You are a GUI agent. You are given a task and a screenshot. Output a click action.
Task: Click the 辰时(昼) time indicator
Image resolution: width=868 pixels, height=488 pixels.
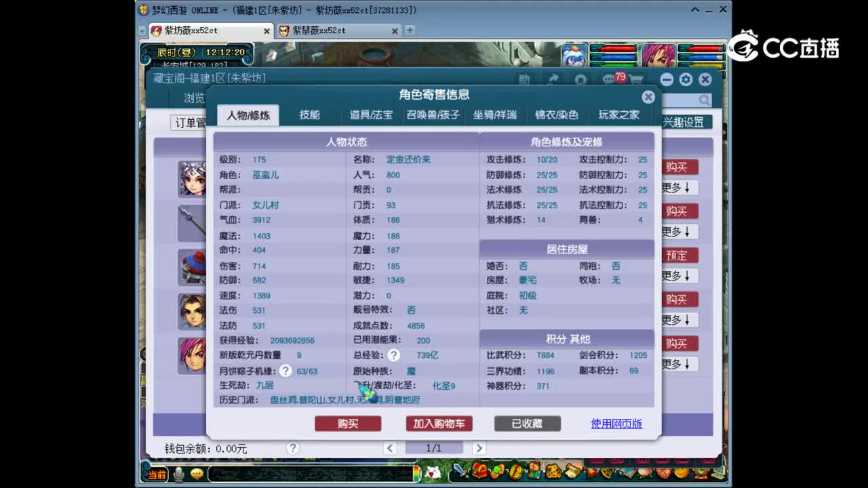point(176,52)
